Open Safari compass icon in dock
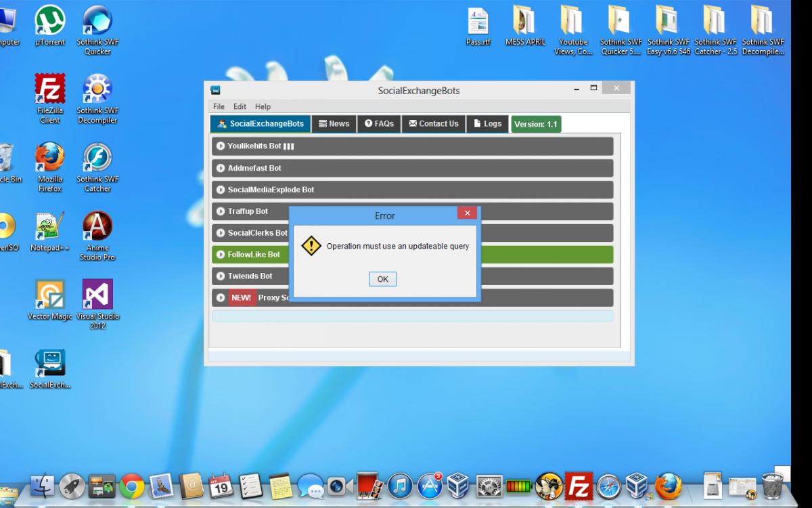 tap(608, 486)
